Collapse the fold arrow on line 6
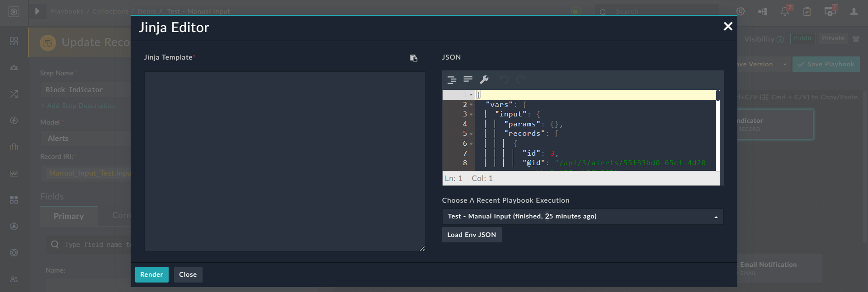Image resolution: width=868 pixels, height=292 pixels. (x=471, y=144)
